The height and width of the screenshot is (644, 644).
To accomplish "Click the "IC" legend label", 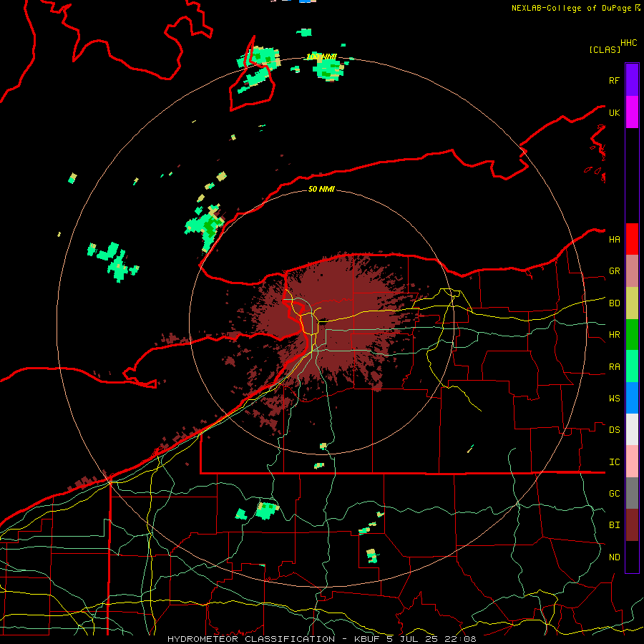I will coord(614,462).
